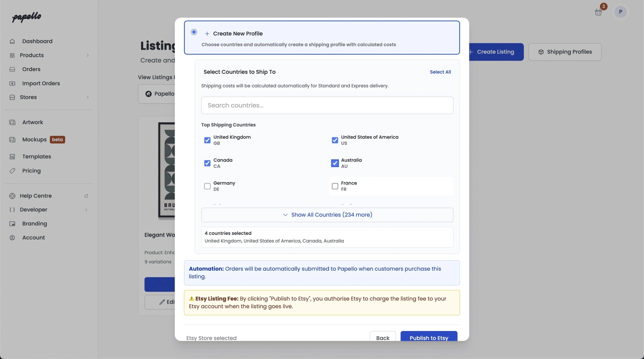The height and width of the screenshot is (359, 644).
Task: Open user profile avatar P
Action: coord(620,12)
